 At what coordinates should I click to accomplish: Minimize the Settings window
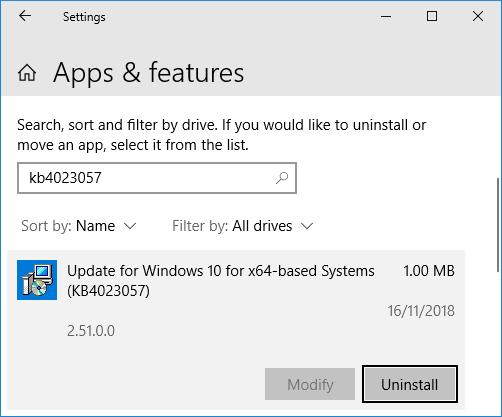point(386,16)
